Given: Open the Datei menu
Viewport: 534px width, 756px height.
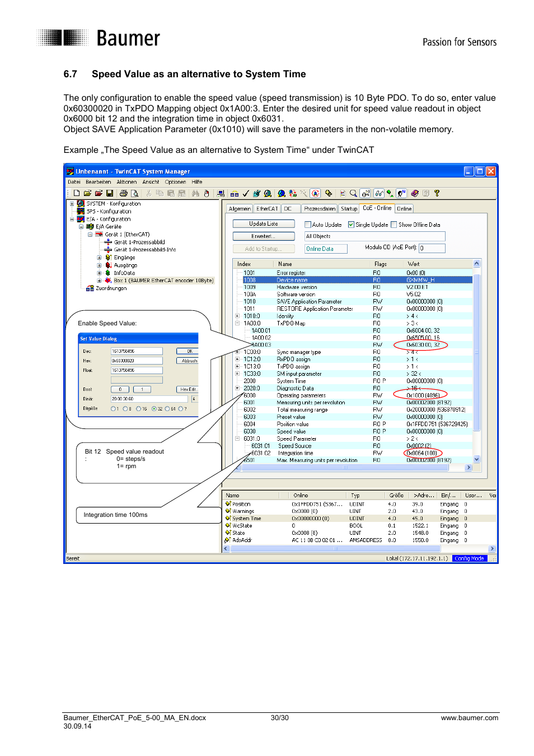Looking at the screenshot, I should point(74,182).
